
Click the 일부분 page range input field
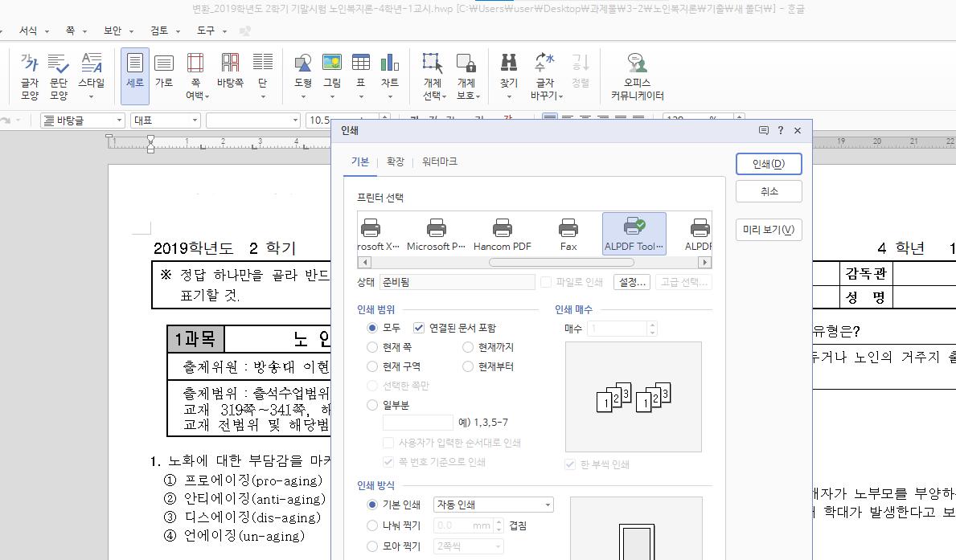pos(417,423)
